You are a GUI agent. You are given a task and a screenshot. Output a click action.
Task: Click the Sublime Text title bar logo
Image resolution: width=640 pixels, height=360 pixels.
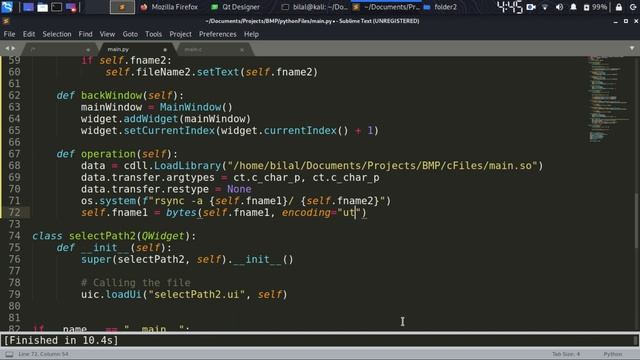click(6, 21)
